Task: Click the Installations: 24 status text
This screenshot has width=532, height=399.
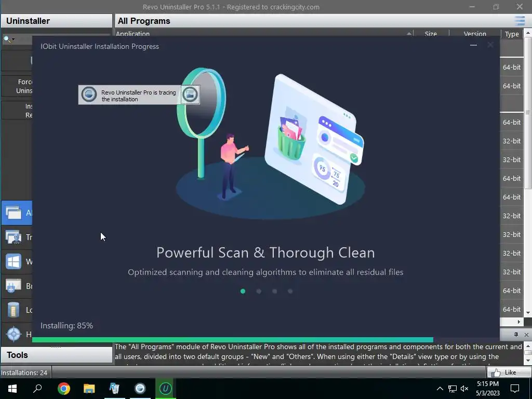Action: click(24, 373)
